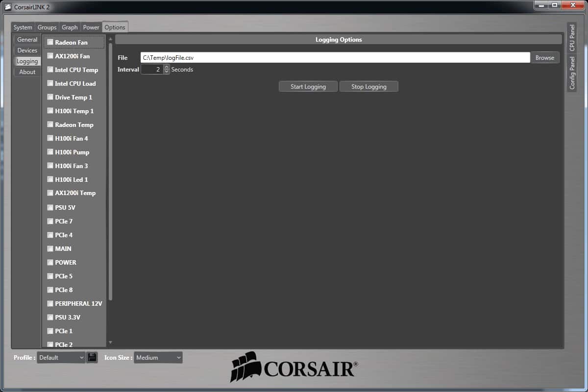
Task: Check the PERIPHERAL 12V checkbox
Action: click(50, 304)
